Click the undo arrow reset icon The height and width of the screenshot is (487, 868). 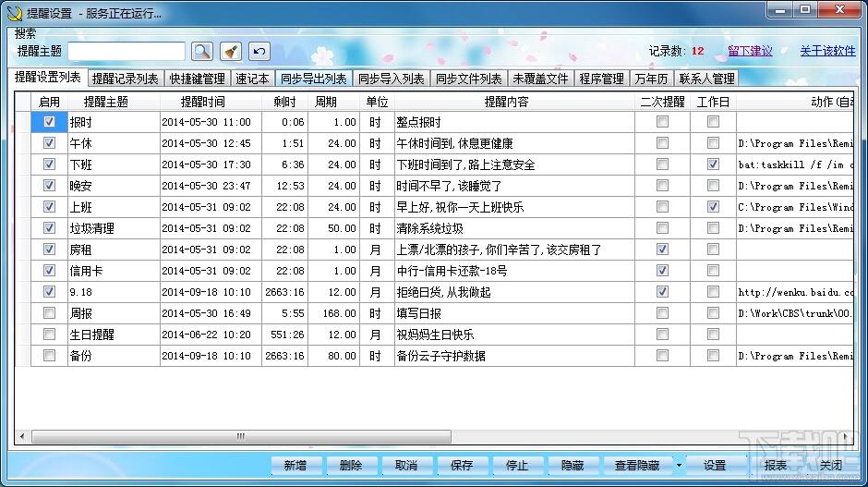pyautogui.click(x=259, y=52)
